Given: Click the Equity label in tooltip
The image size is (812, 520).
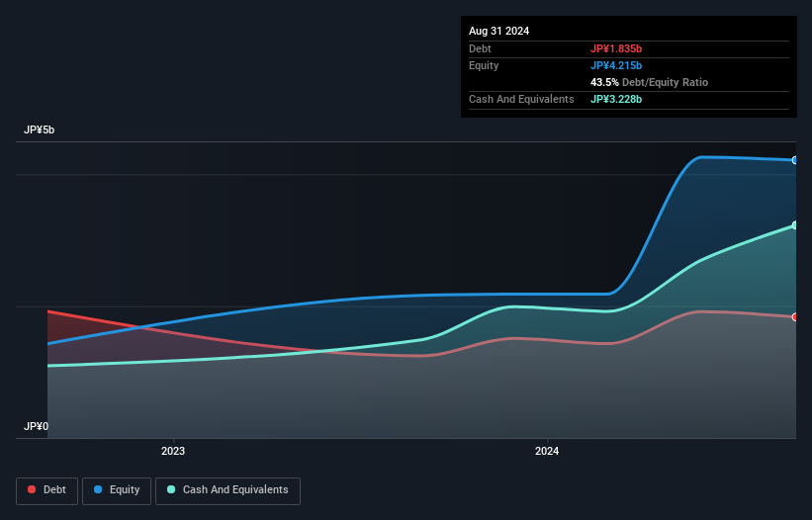Looking at the screenshot, I should click(484, 65).
